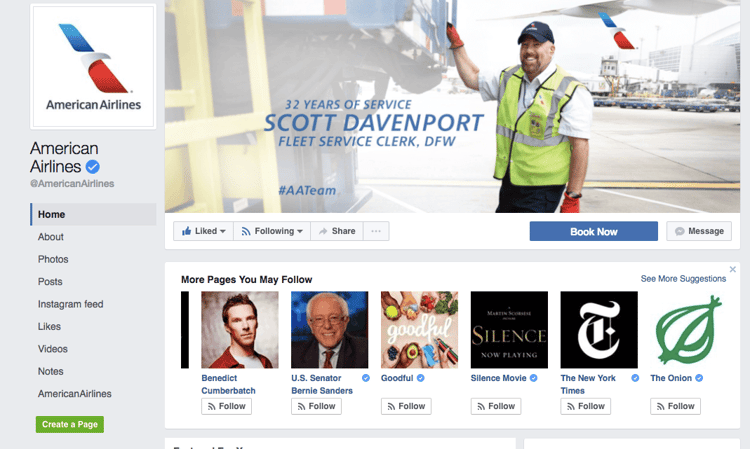Open the Posts section in sidebar

tap(50, 282)
